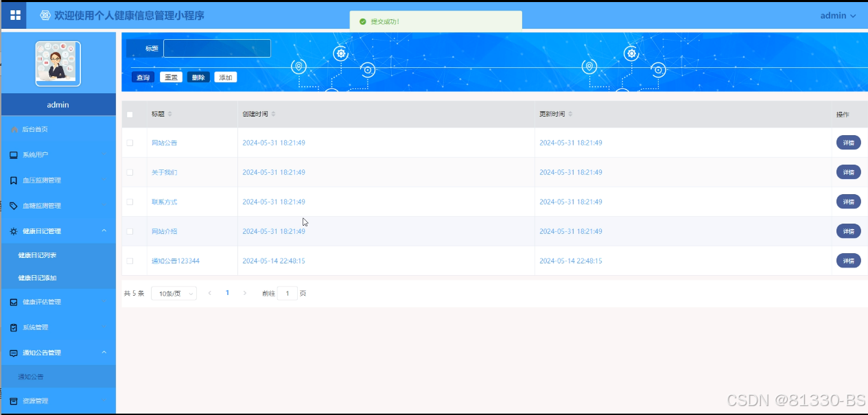Expand the 血糖监测管理 menu chevron
This screenshot has height=415, width=868.
[104, 206]
